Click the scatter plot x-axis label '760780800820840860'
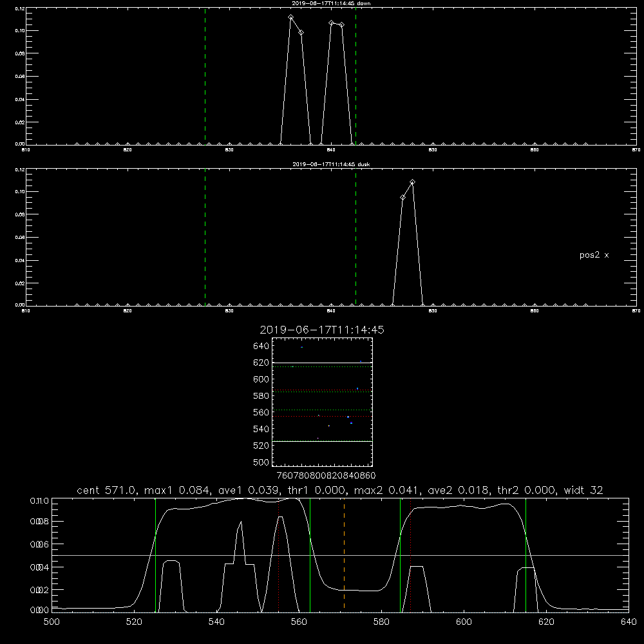 pos(326,475)
